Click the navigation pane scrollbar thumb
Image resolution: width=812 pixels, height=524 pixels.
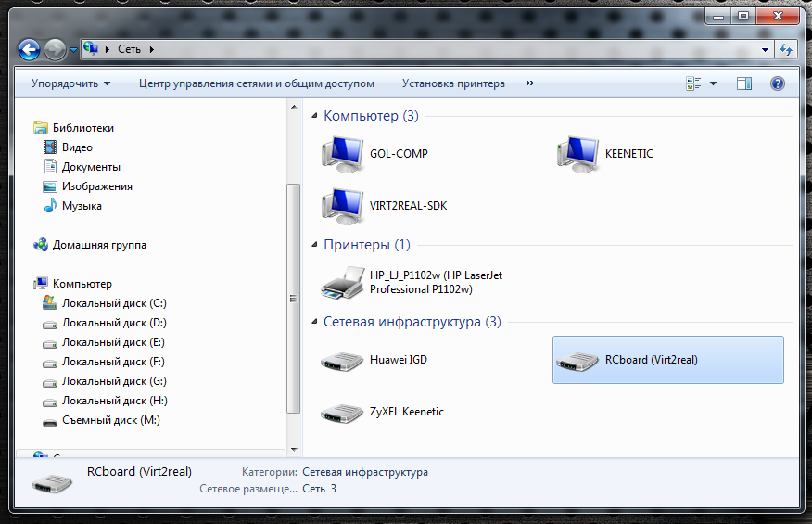pos(294,298)
